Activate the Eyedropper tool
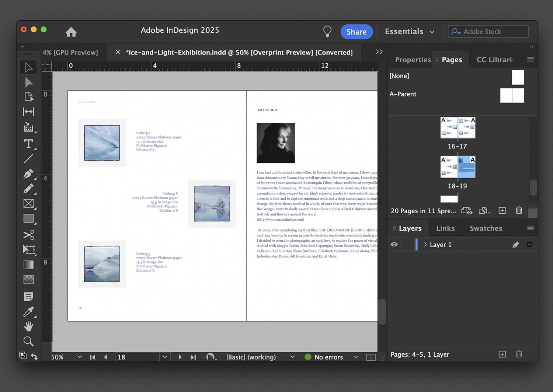 point(28,312)
